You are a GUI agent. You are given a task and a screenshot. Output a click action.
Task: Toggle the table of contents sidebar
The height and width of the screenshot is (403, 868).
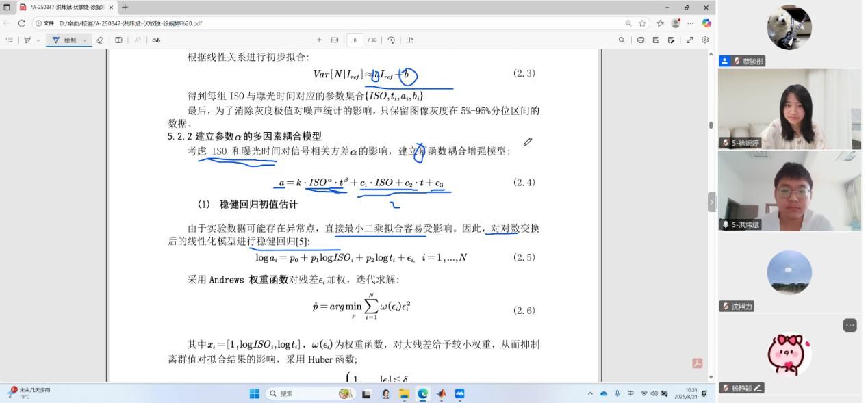point(10,40)
